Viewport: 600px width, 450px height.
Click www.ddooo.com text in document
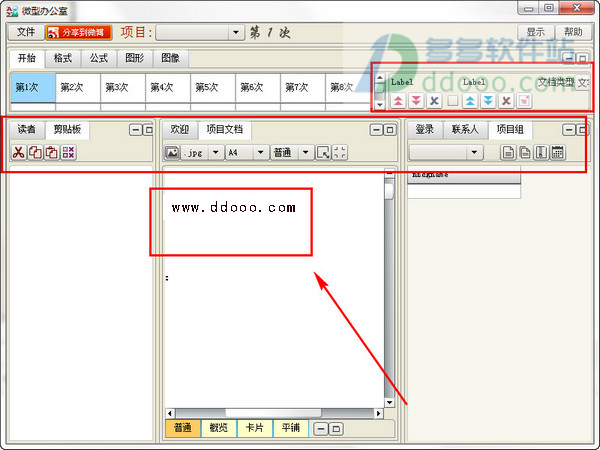[233, 208]
